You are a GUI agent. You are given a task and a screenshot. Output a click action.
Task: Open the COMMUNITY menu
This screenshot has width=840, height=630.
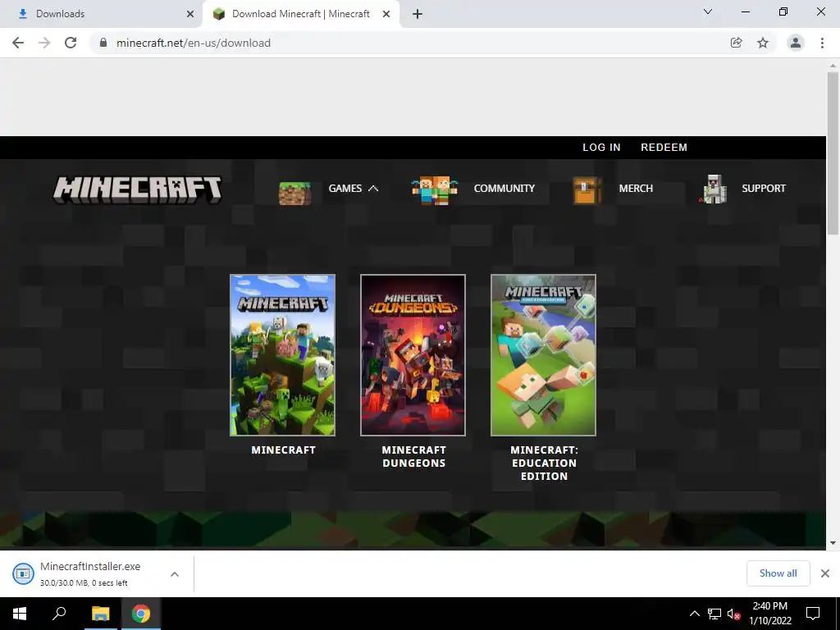(504, 189)
